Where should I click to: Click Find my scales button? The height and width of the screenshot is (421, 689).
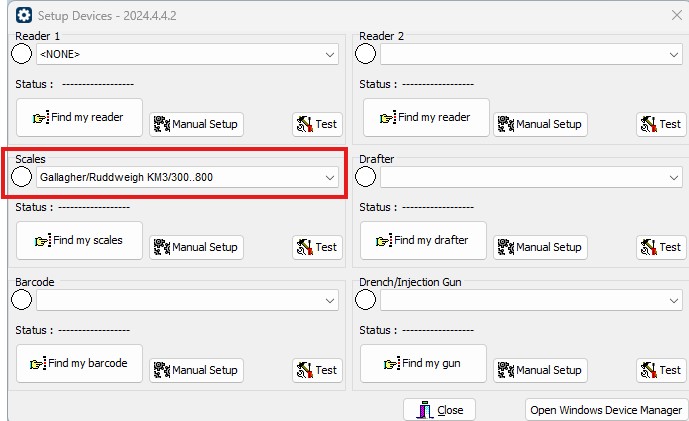click(80, 240)
